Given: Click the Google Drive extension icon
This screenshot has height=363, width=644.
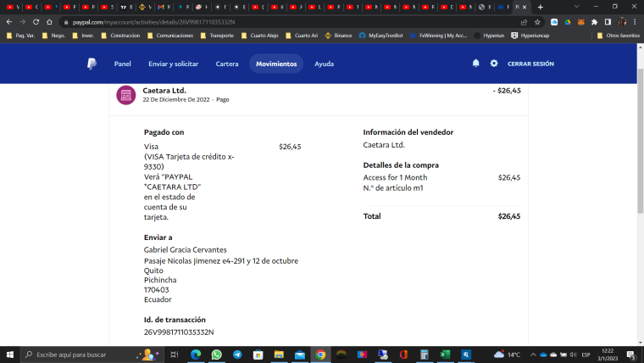Looking at the screenshot, I should [x=568, y=22].
